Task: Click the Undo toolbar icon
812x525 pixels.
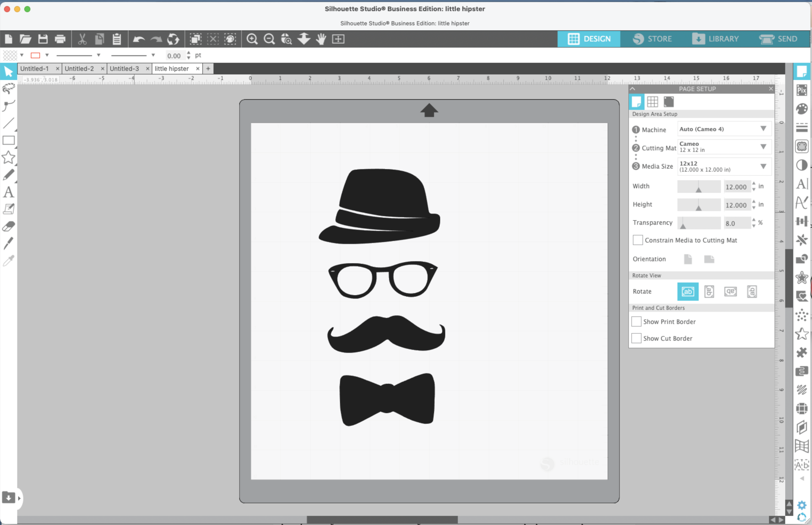Action: pos(139,39)
